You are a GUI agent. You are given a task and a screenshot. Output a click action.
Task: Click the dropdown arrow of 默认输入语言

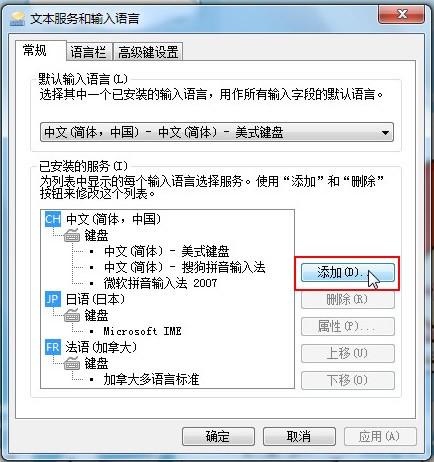tap(385, 133)
